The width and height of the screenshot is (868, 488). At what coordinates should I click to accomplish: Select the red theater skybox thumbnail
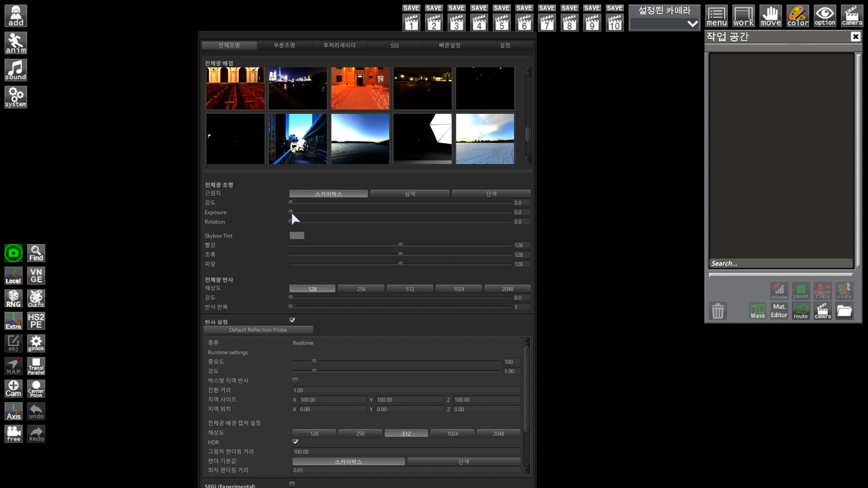click(236, 89)
